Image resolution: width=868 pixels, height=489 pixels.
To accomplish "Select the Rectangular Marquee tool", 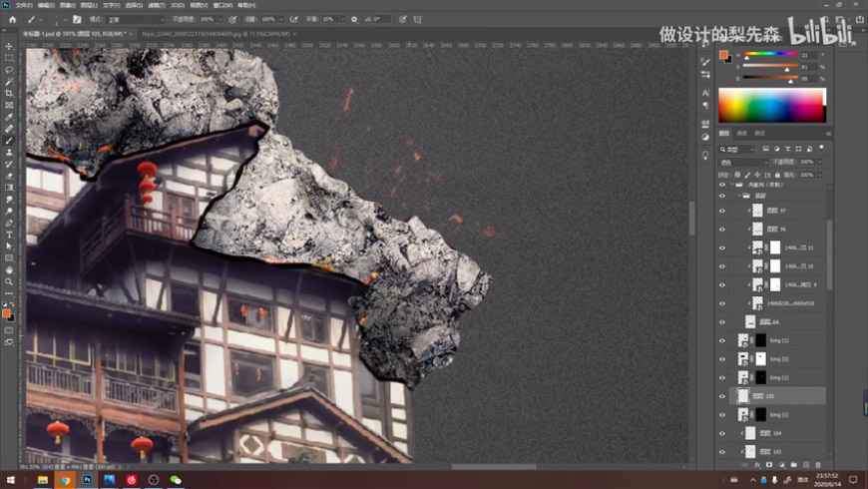I will point(9,58).
